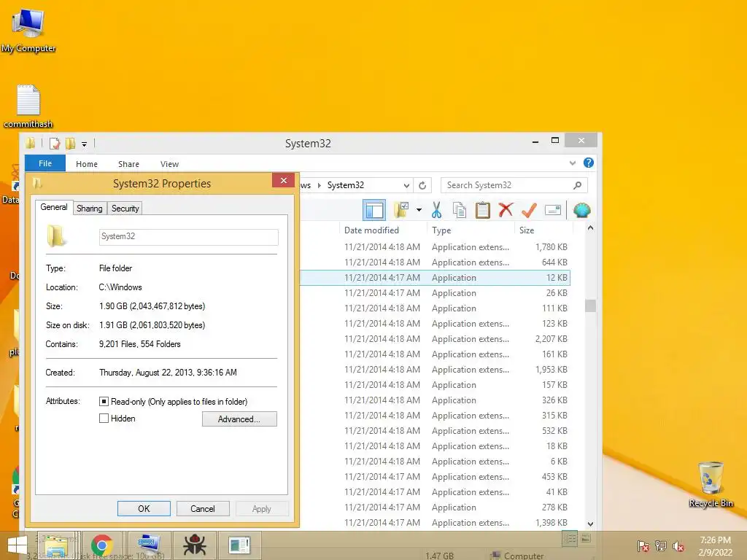Sort by the Type column header

pyautogui.click(x=441, y=230)
